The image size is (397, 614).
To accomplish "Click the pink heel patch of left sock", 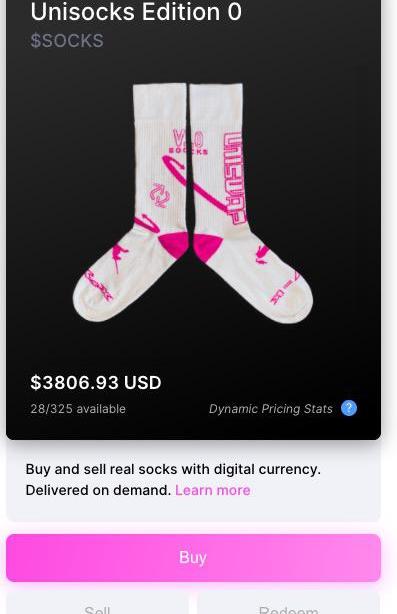I will (174, 245).
